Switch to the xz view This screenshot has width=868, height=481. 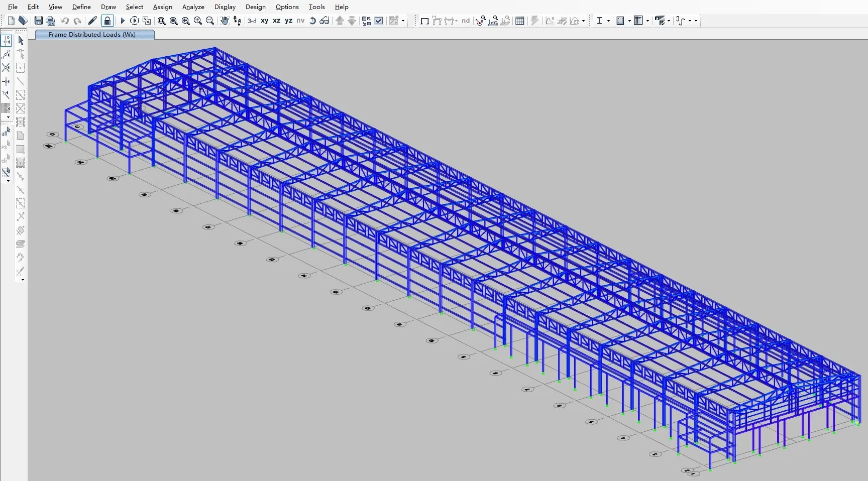[x=277, y=21]
